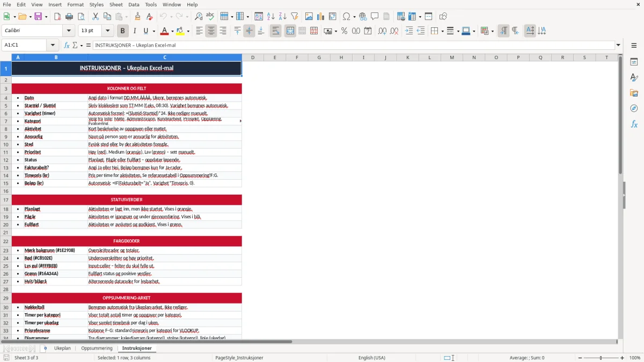Viewport: 644px width, 362px height.
Task: Expand the Name Box dropdown arrow
Action: click(x=53, y=45)
